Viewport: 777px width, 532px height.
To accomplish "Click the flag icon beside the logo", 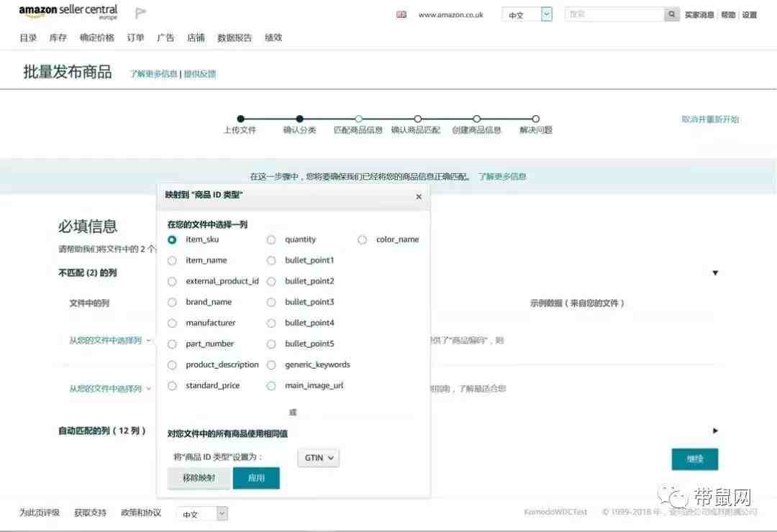I will pyautogui.click(x=141, y=12).
